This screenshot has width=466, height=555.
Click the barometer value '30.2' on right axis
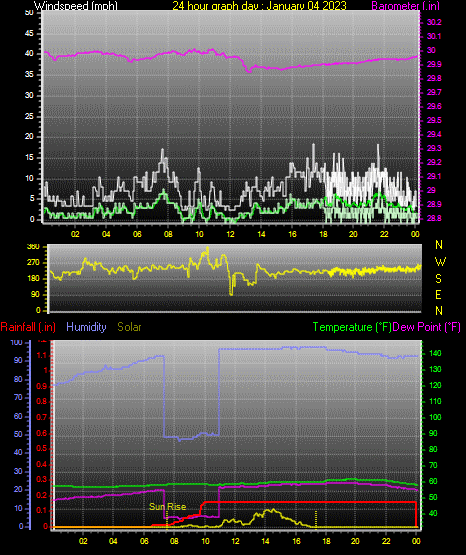tap(434, 22)
